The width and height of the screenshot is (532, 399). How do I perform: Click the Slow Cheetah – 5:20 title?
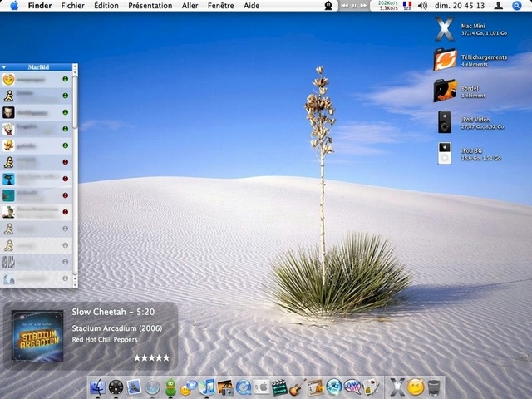coord(113,312)
